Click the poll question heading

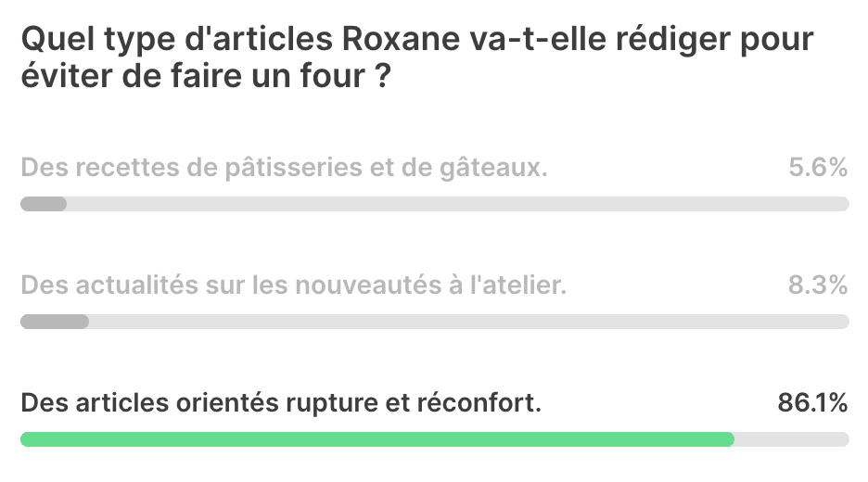pyautogui.click(x=417, y=57)
